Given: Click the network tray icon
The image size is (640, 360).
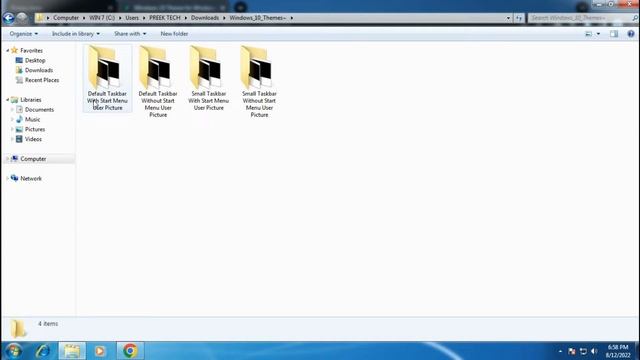Looking at the screenshot, I should point(583,351).
